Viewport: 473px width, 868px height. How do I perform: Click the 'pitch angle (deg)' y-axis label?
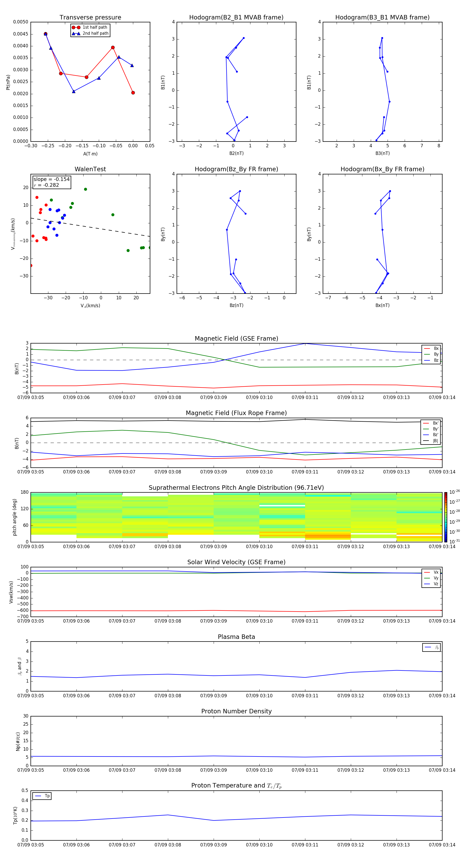tap(14, 517)
